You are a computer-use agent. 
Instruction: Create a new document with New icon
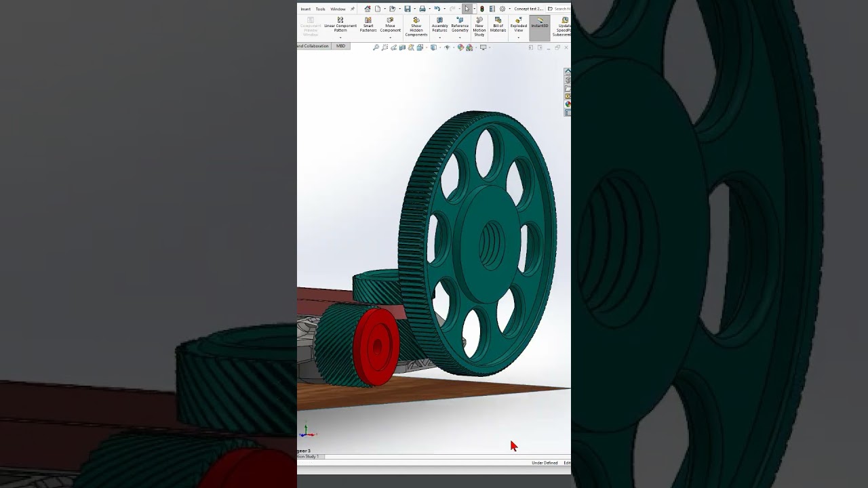[378, 9]
